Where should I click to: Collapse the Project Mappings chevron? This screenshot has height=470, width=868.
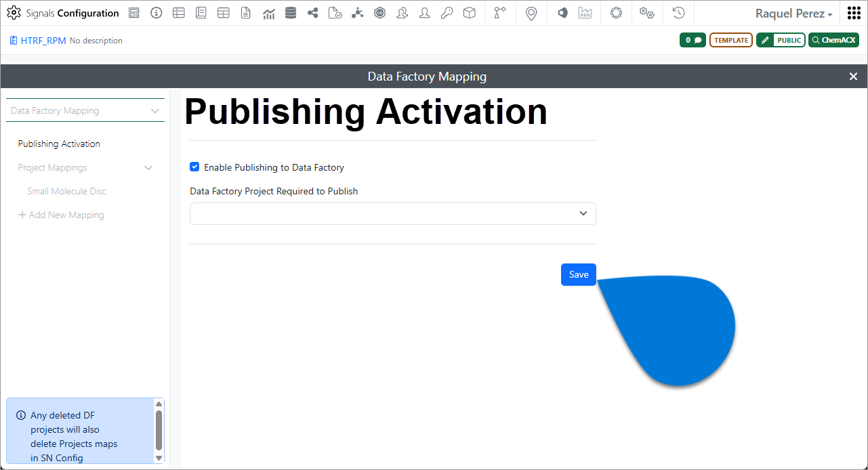click(x=148, y=168)
